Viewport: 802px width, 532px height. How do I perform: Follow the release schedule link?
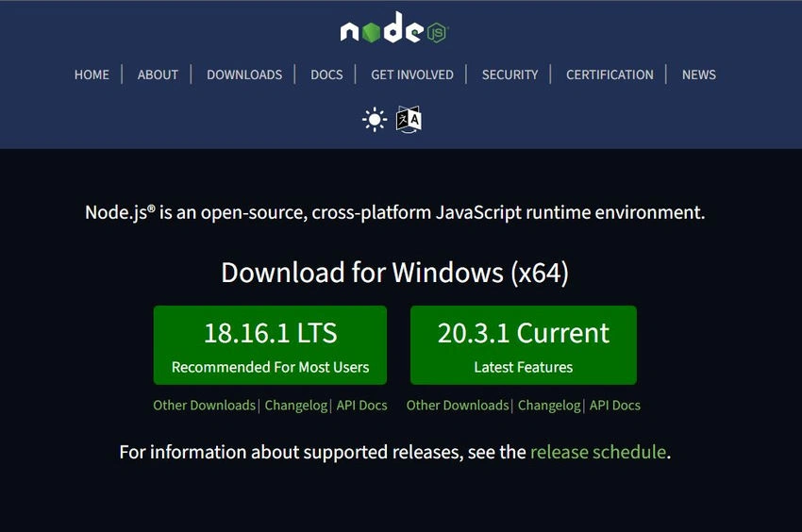click(598, 452)
